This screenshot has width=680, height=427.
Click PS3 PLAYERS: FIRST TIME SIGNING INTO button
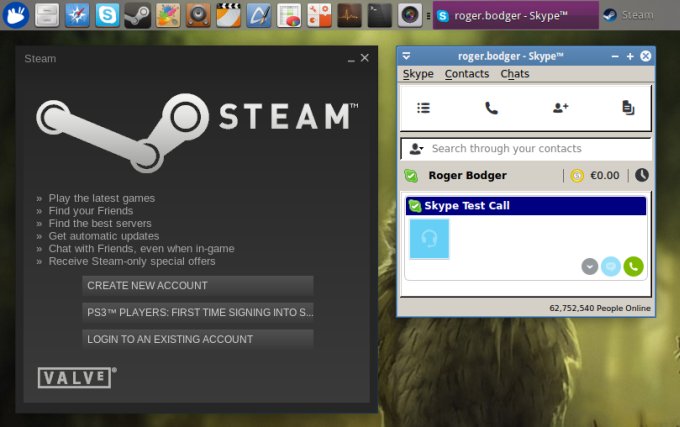(x=198, y=313)
